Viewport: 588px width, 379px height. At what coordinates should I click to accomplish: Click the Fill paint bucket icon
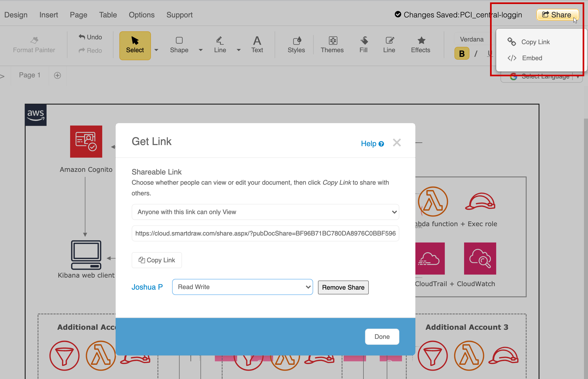[x=363, y=41]
